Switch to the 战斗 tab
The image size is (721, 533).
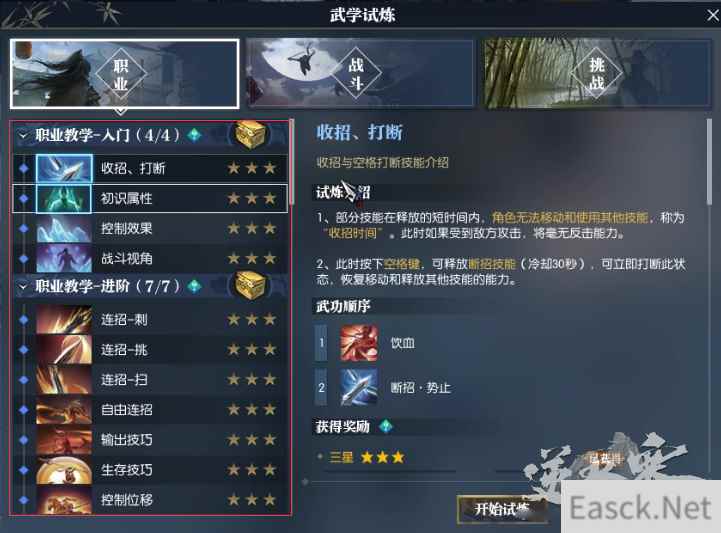[359, 74]
